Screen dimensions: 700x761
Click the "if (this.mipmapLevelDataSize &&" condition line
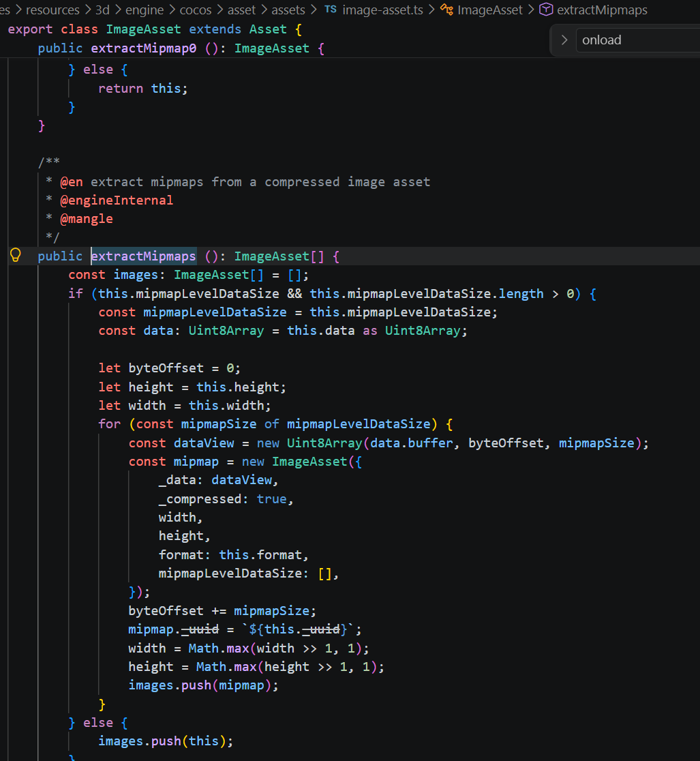333,294
